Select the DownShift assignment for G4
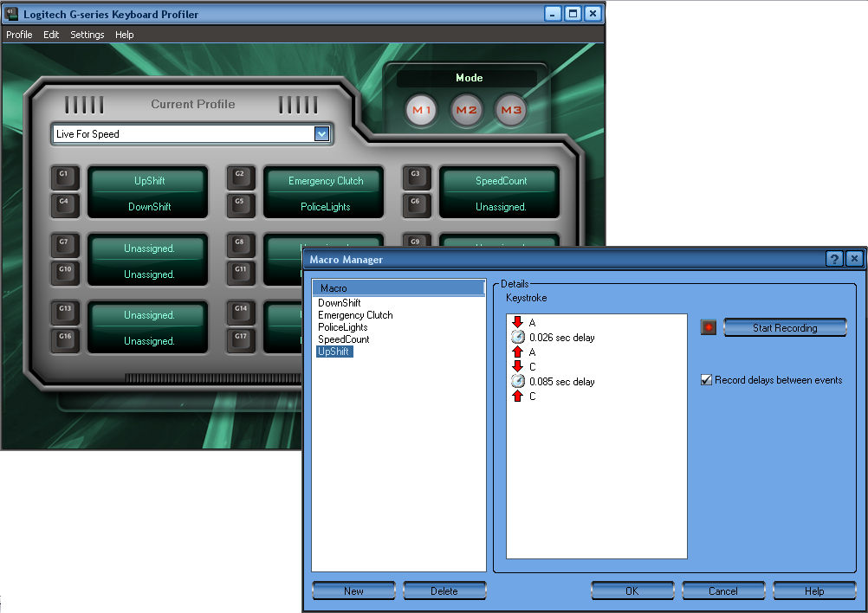 (150, 206)
